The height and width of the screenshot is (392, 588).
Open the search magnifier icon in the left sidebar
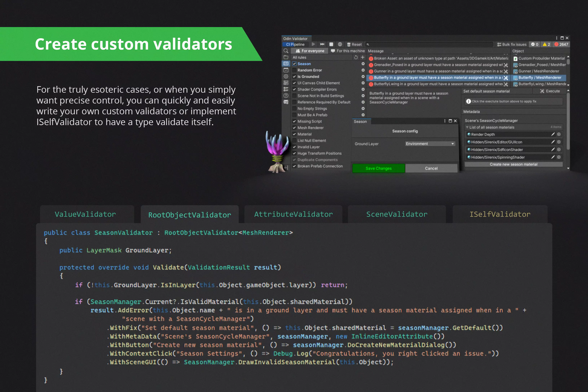point(286,51)
